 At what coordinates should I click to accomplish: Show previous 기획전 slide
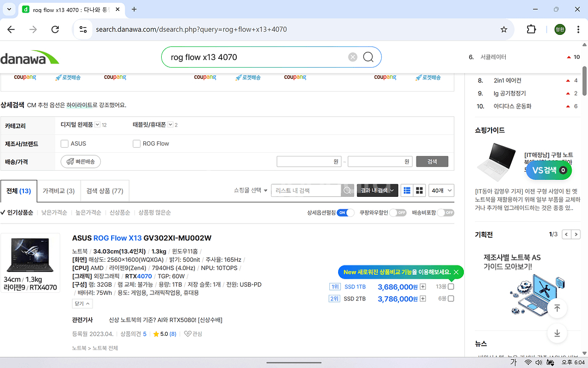pyautogui.click(x=566, y=234)
